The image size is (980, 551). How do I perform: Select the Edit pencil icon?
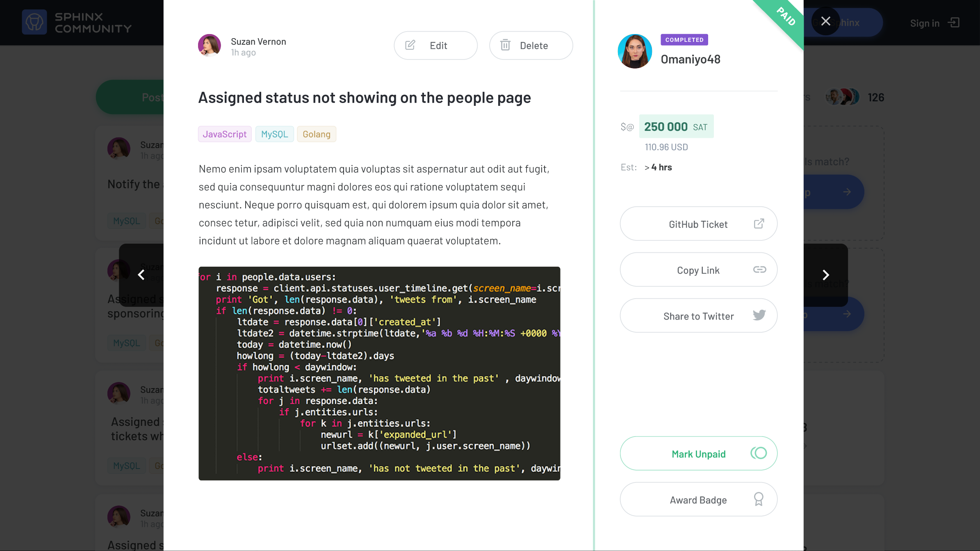pos(410,45)
